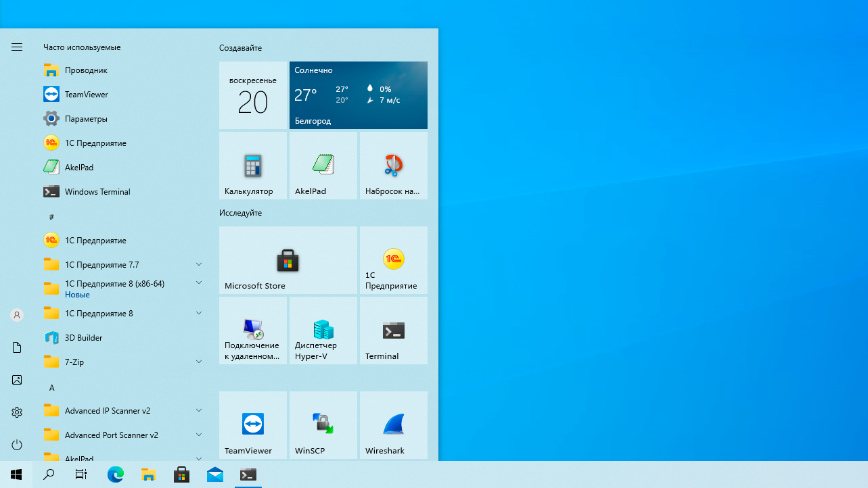Open Hyper-V Manager tile
868x488 pixels.
323,331
